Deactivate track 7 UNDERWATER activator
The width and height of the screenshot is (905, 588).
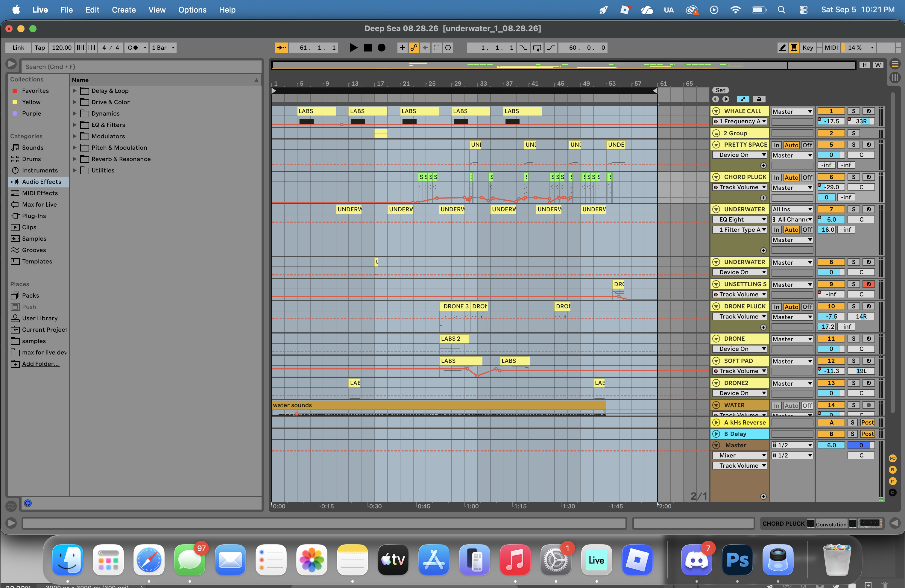831,209
